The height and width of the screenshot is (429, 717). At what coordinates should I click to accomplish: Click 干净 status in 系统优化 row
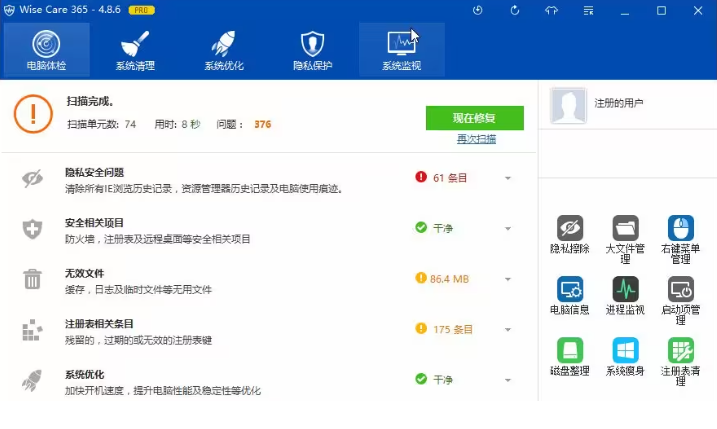click(443, 380)
